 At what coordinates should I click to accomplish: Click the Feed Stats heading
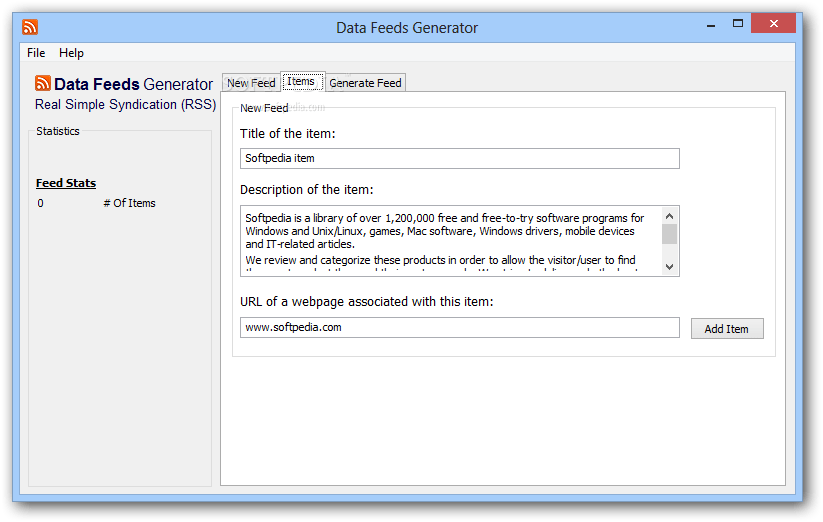click(66, 183)
